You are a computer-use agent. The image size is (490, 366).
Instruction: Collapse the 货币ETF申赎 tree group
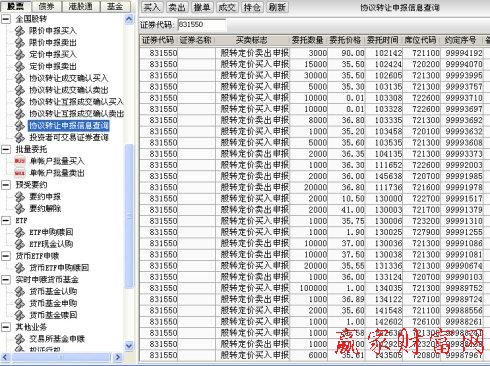tap(6, 256)
